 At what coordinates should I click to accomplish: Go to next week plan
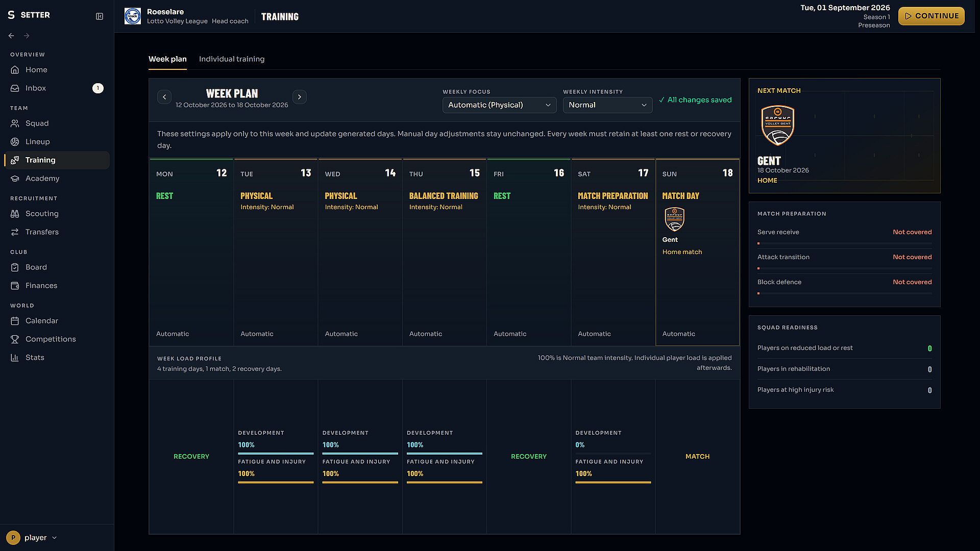[300, 97]
